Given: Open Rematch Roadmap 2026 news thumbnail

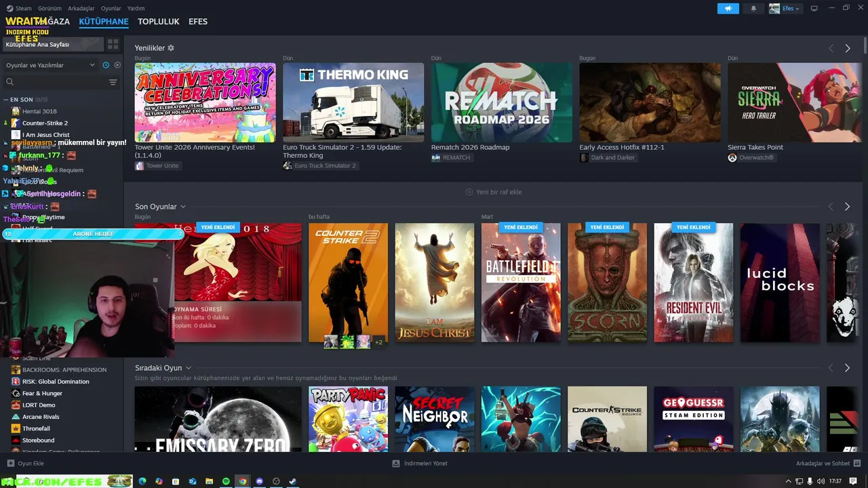Looking at the screenshot, I should pyautogui.click(x=502, y=102).
